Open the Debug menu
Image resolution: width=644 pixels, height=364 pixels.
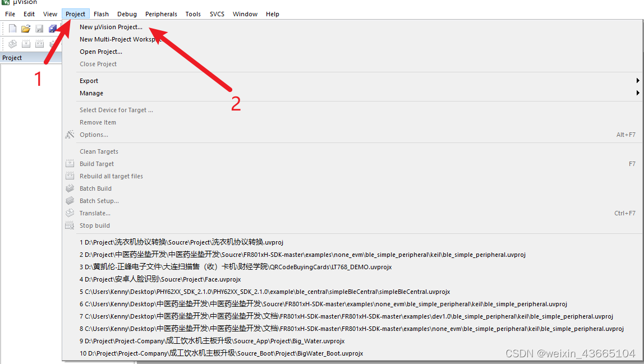127,14
